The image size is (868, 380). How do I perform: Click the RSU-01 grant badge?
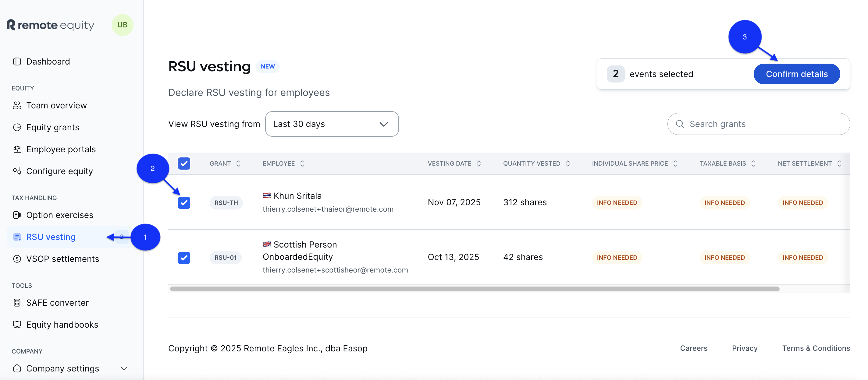(x=226, y=258)
